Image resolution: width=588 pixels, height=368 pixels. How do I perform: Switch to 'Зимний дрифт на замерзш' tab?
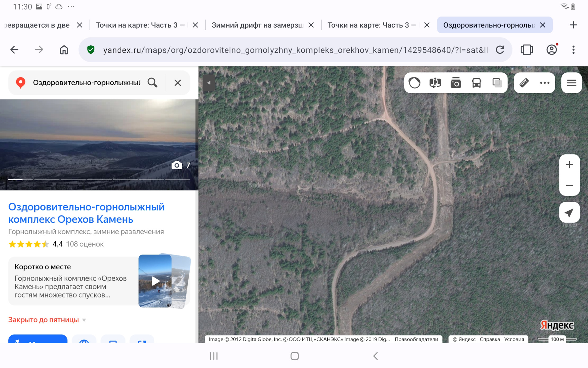257,25
